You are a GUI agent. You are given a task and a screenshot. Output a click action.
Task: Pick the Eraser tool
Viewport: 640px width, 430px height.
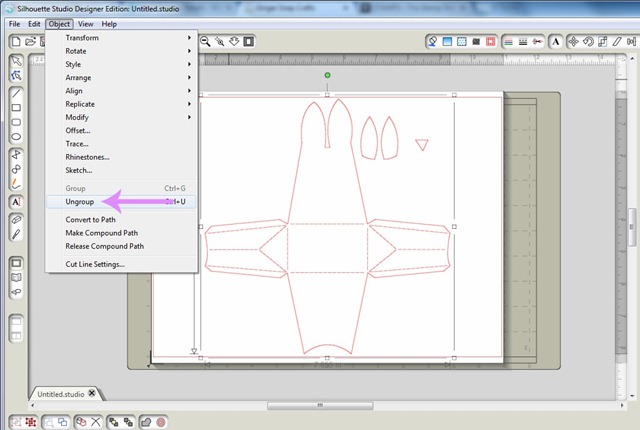coord(16,220)
